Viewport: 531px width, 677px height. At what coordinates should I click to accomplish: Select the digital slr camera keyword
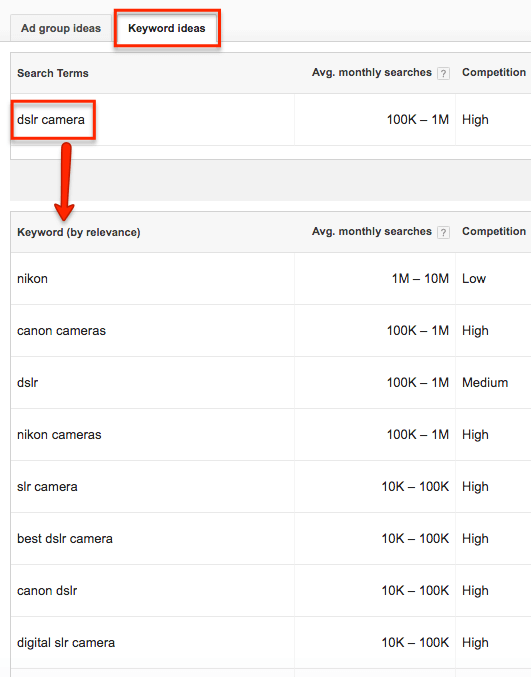coord(66,643)
